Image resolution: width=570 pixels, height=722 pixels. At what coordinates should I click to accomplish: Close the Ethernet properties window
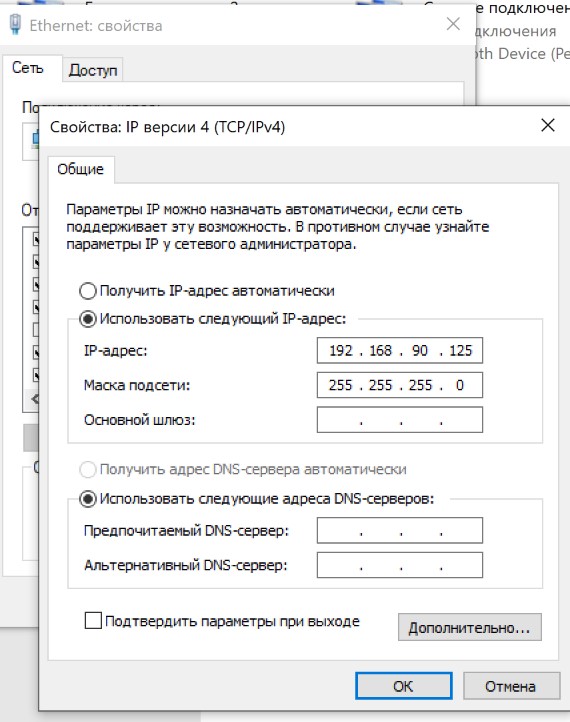click(453, 24)
